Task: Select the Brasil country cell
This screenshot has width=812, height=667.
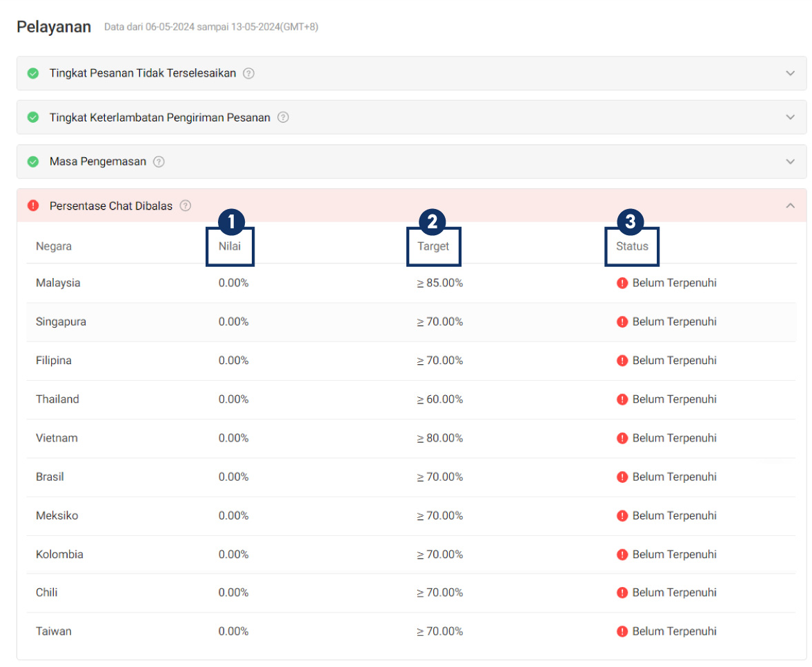Action: [x=50, y=477]
